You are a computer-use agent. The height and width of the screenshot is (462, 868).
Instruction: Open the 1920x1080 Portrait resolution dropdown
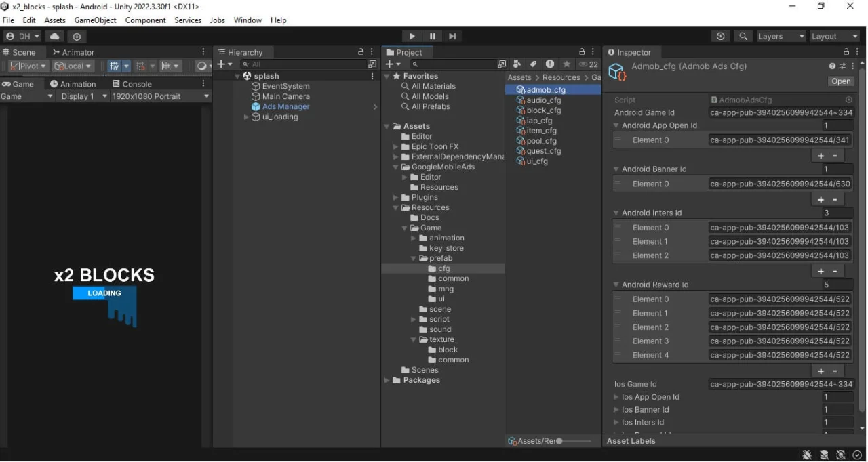click(161, 96)
